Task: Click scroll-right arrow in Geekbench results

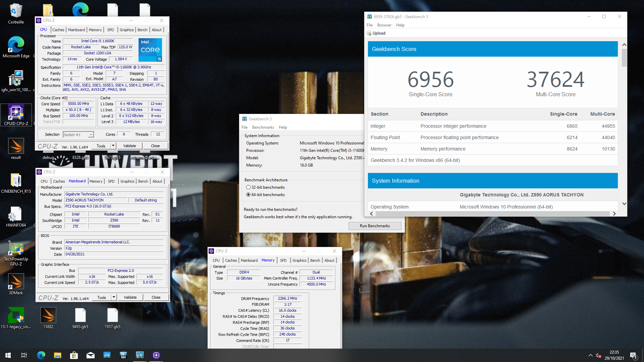Action: 614,214
